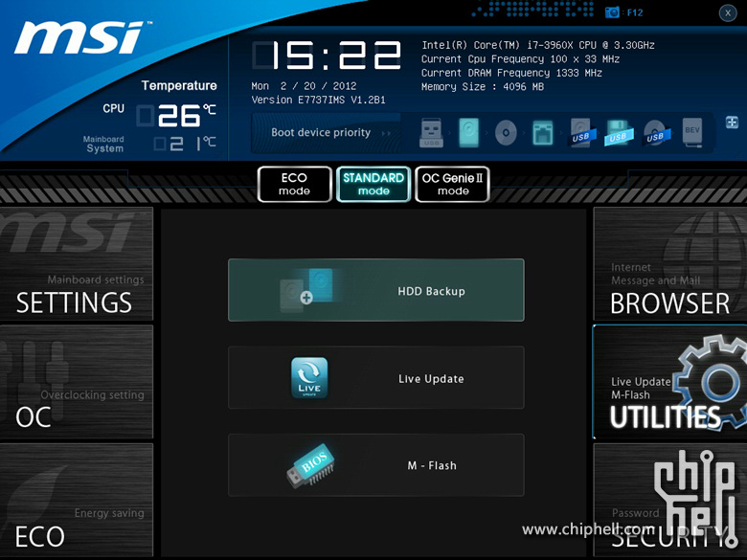The height and width of the screenshot is (560, 747).
Task: Click the 15:22 system clock
Action: point(327,56)
